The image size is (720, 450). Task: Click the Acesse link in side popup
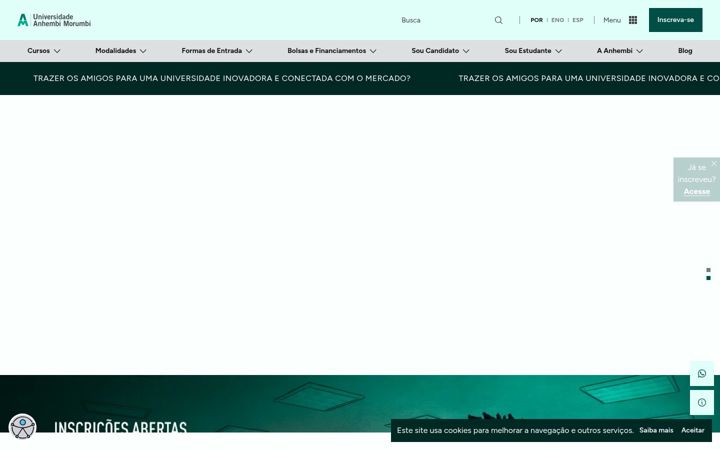[697, 191]
